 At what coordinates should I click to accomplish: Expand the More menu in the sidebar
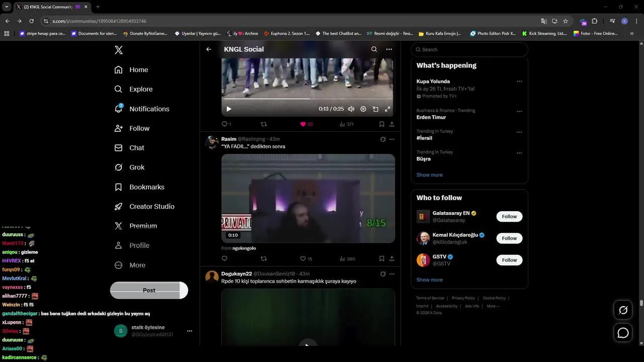(130, 265)
